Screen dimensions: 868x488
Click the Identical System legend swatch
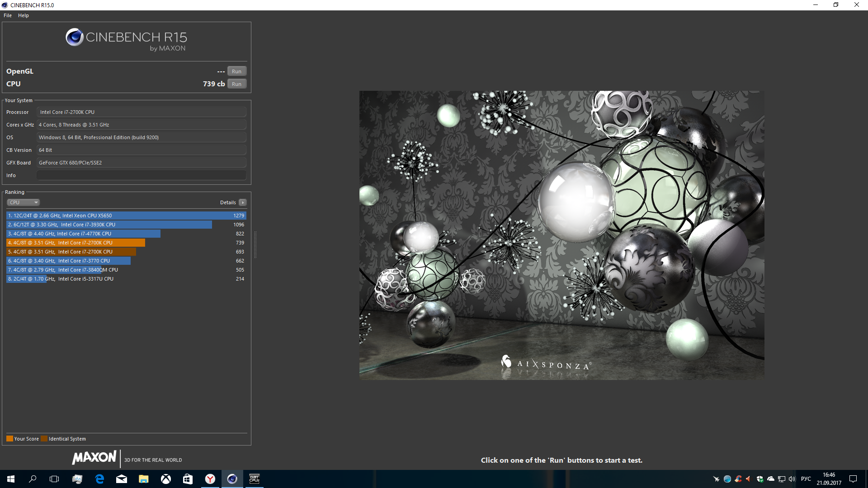(x=44, y=439)
